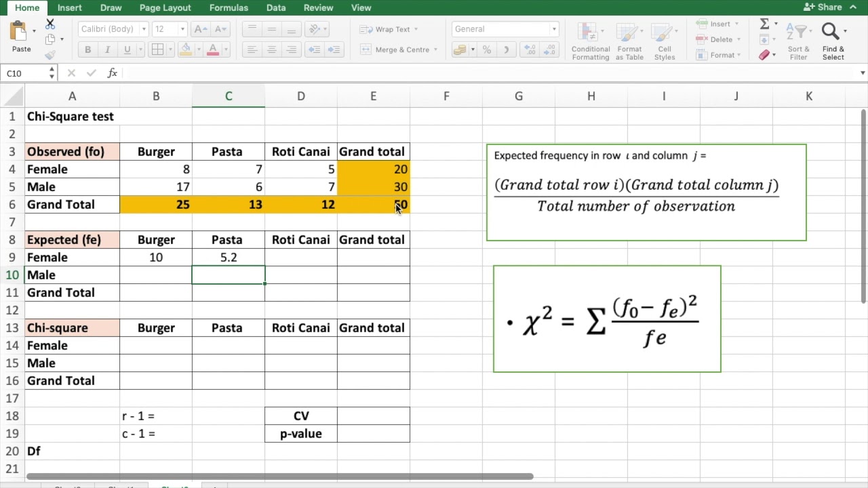Increase font size with the larger A
868x488 pixels.
(x=199, y=29)
